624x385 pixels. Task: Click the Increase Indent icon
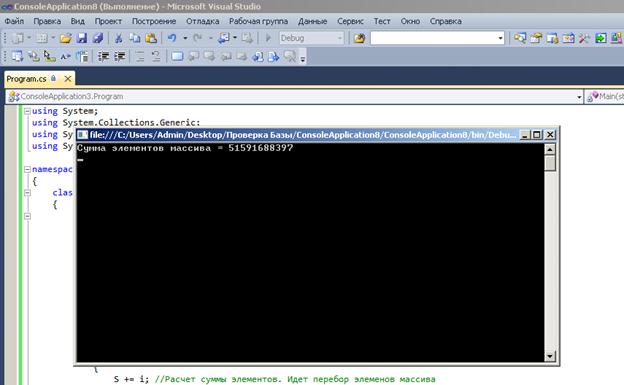point(120,57)
